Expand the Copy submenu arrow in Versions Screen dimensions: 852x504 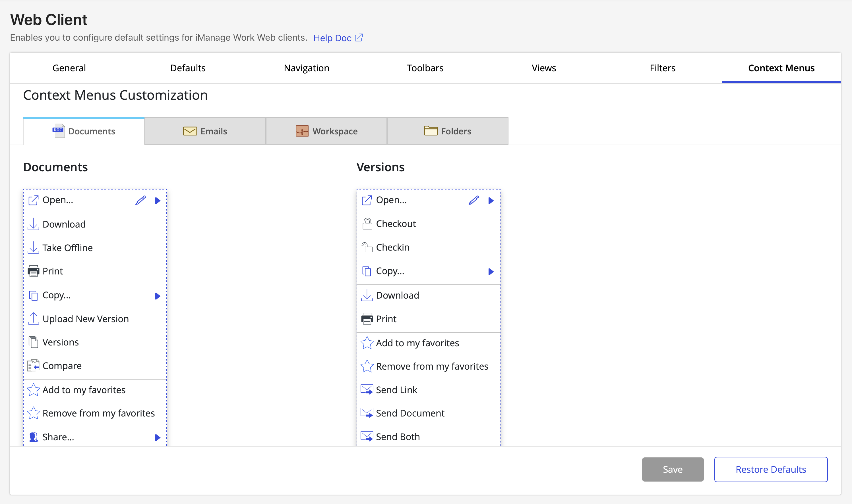click(491, 272)
